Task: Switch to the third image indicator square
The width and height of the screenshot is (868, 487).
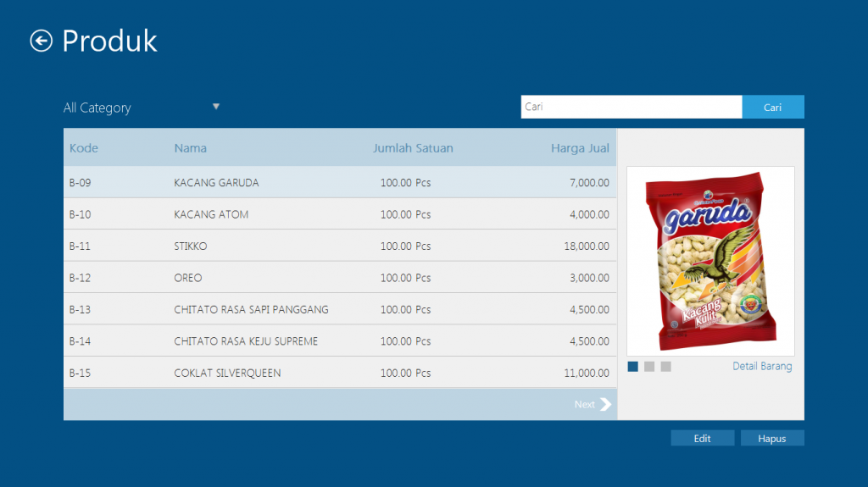Action: click(x=666, y=367)
